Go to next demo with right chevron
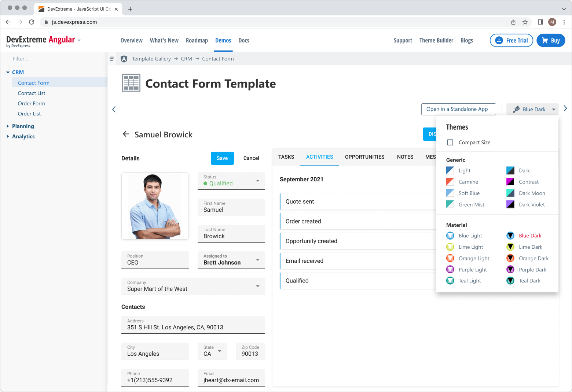Image resolution: width=572 pixels, height=392 pixels. point(565,108)
